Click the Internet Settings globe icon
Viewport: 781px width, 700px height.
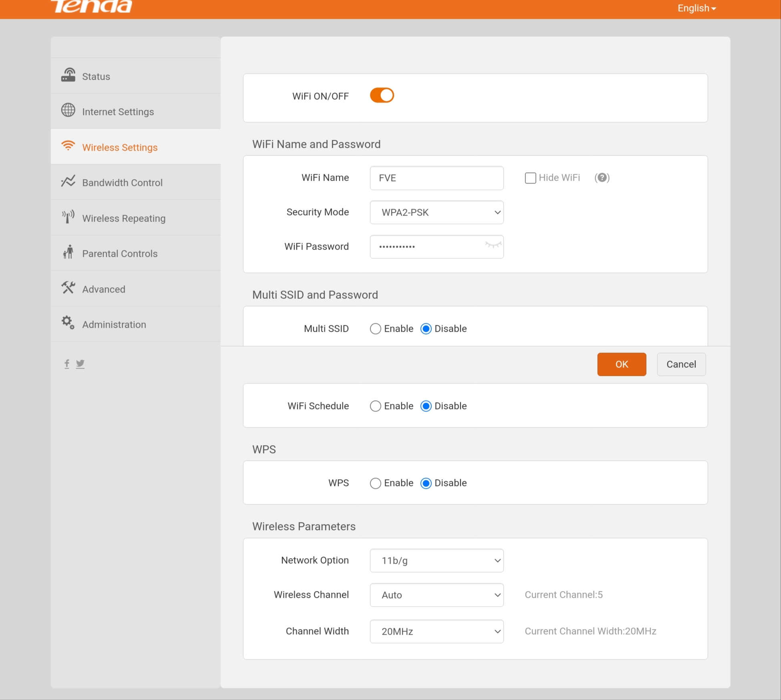pyautogui.click(x=68, y=110)
